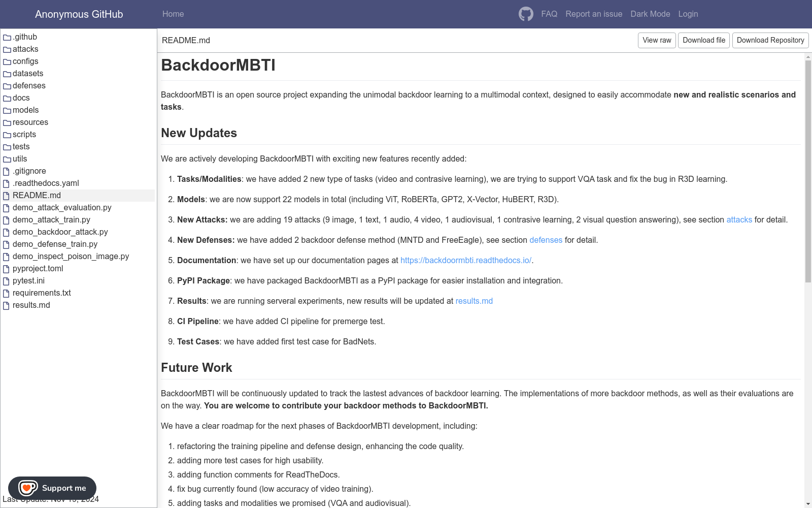Image resolution: width=812 pixels, height=508 pixels.
Task: Toggle Dark Mode in the navbar
Action: tap(650, 14)
